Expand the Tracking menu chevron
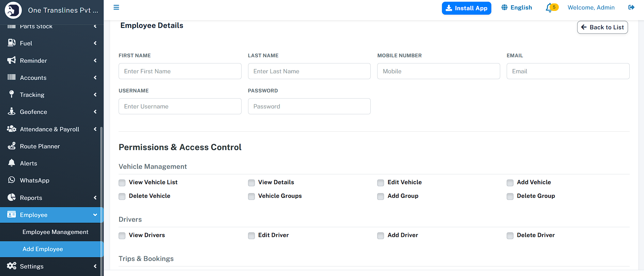 (x=95, y=95)
